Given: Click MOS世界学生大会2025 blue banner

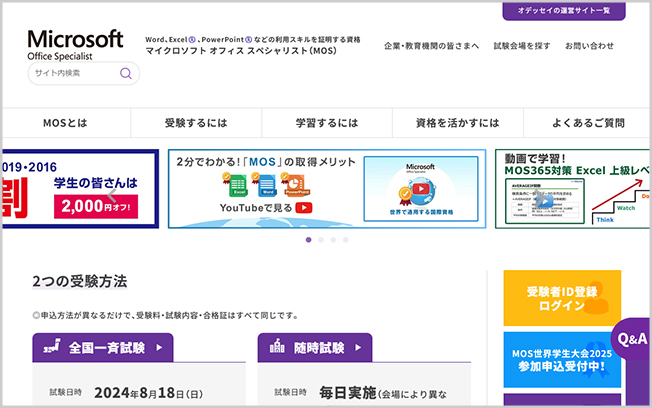Looking at the screenshot, I should click(562, 360).
